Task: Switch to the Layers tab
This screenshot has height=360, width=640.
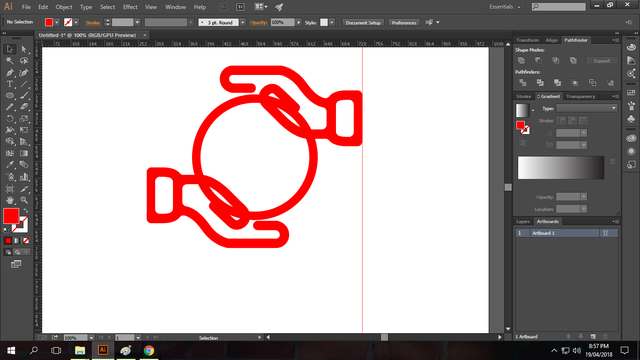Action: [x=522, y=222]
